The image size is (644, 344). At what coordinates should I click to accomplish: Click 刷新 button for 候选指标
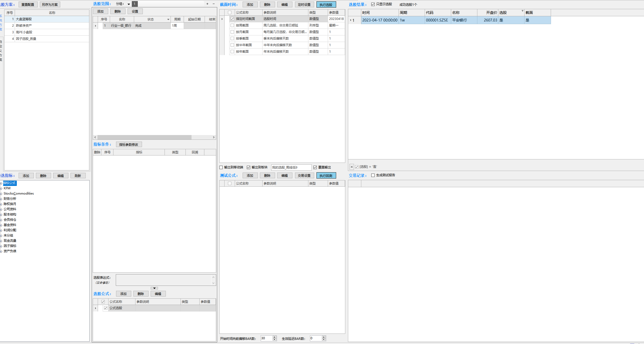pyautogui.click(x=78, y=176)
